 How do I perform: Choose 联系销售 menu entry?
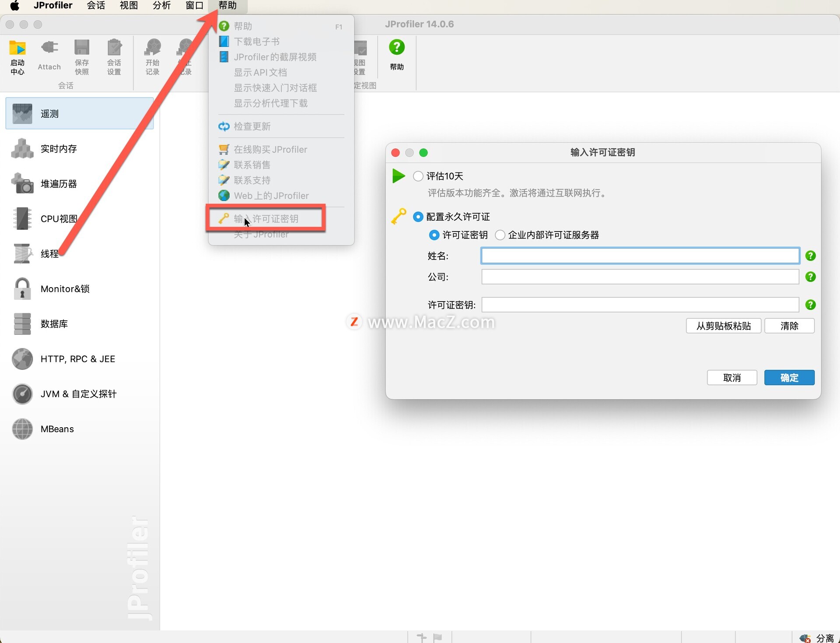281,165
